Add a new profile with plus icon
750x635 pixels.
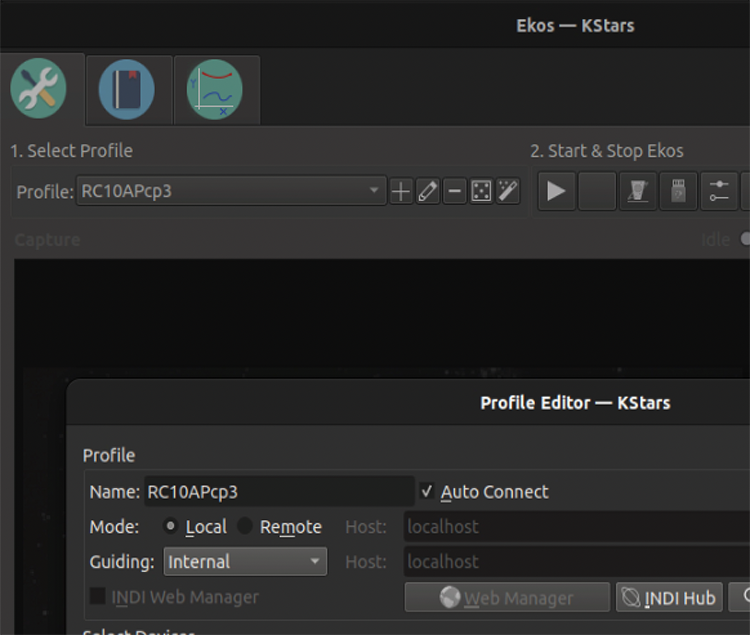point(401,191)
